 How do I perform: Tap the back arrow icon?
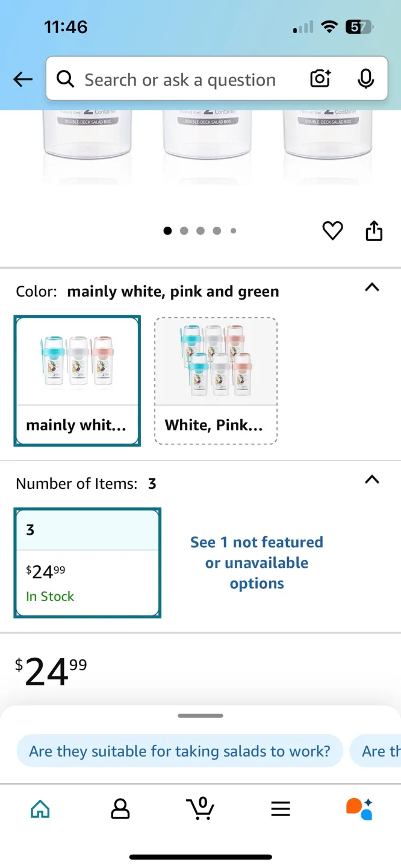pyautogui.click(x=23, y=79)
